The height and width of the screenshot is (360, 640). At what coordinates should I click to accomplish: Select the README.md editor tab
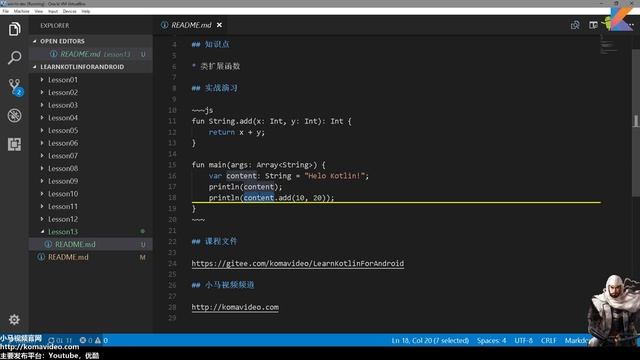coord(191,25)
